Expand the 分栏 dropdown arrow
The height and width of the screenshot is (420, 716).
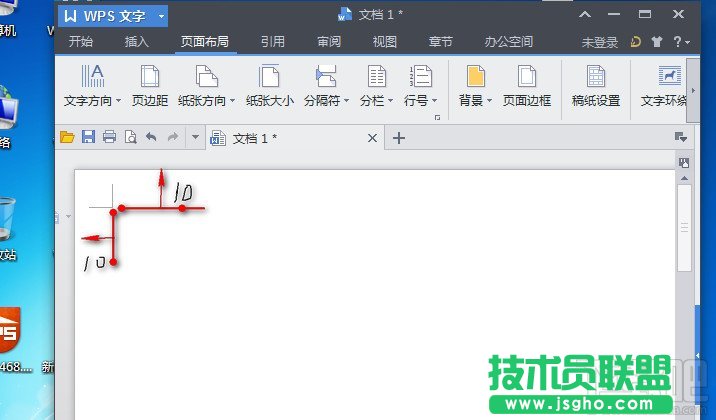point(390,100)
